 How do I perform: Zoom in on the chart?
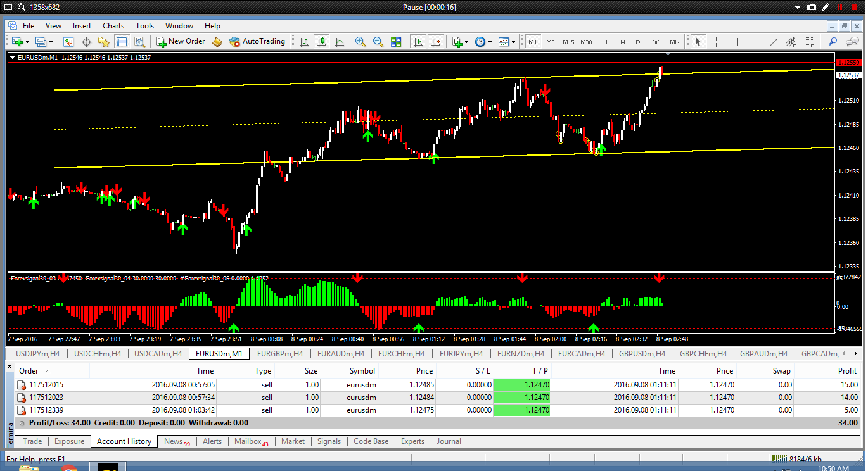(361, 42)
